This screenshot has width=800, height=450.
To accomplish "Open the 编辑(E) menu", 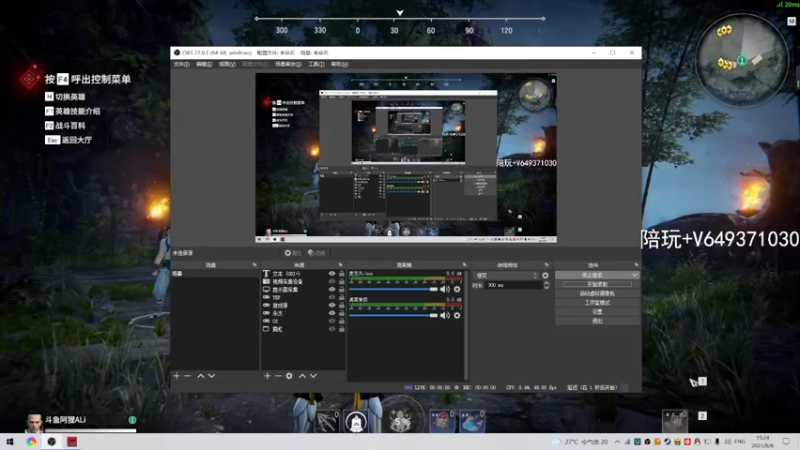I will click(204, 64).
